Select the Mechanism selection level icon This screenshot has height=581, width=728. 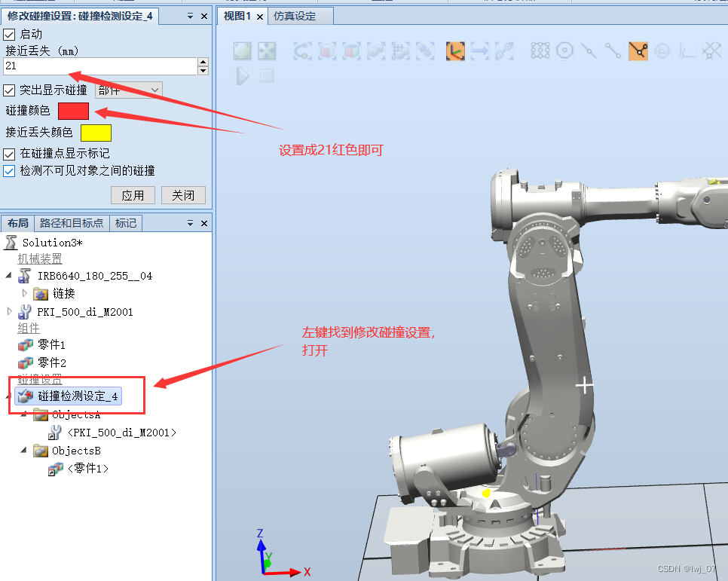click(425, 51)
